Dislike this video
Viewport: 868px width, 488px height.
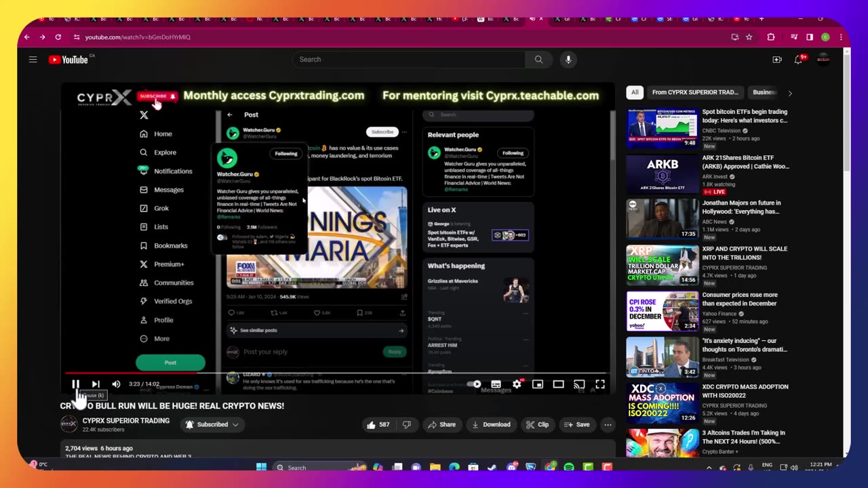point(407,425)
